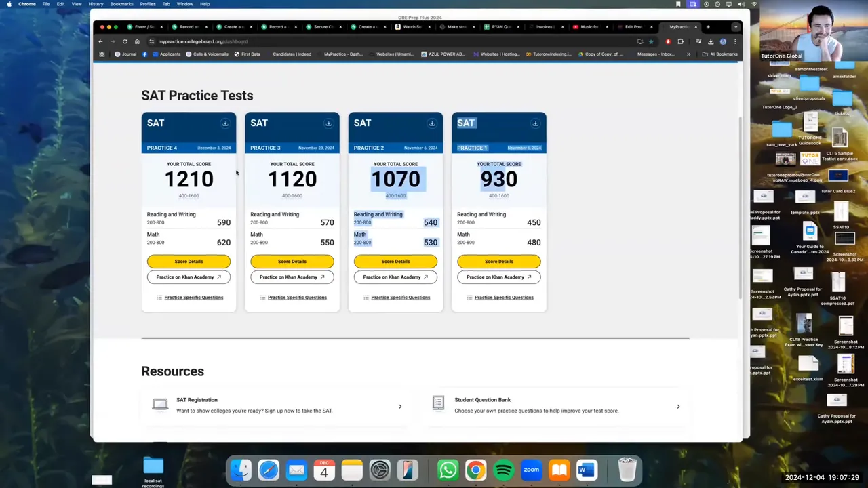
Task: Switch to the Fiverr browser tab
Action: pyautogui.click(x=144, y=27)
